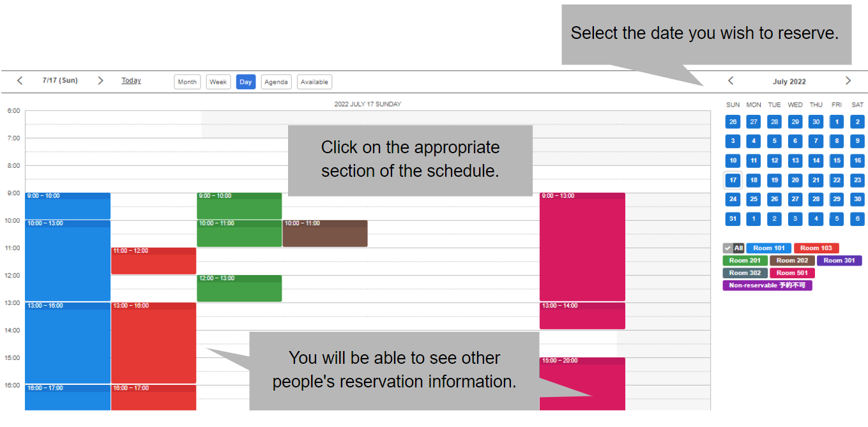Toggle Room 103 filter

point(816,248)
